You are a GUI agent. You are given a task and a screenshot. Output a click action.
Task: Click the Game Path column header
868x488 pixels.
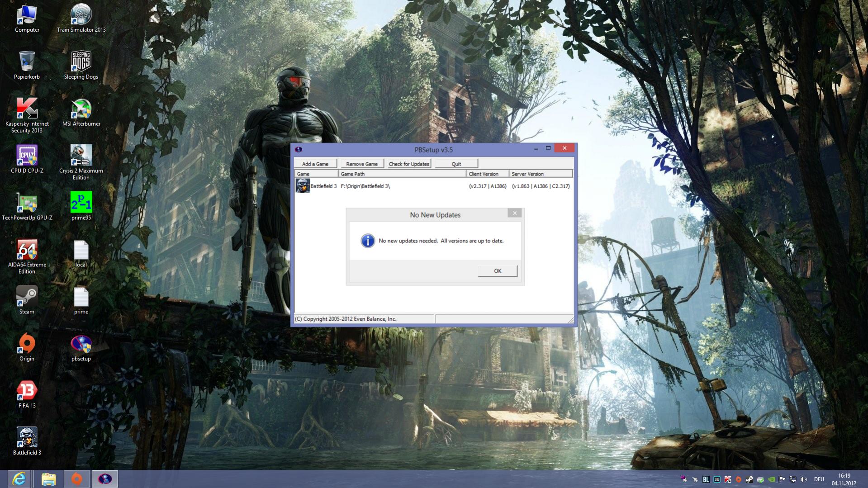(x=402, y=174)
